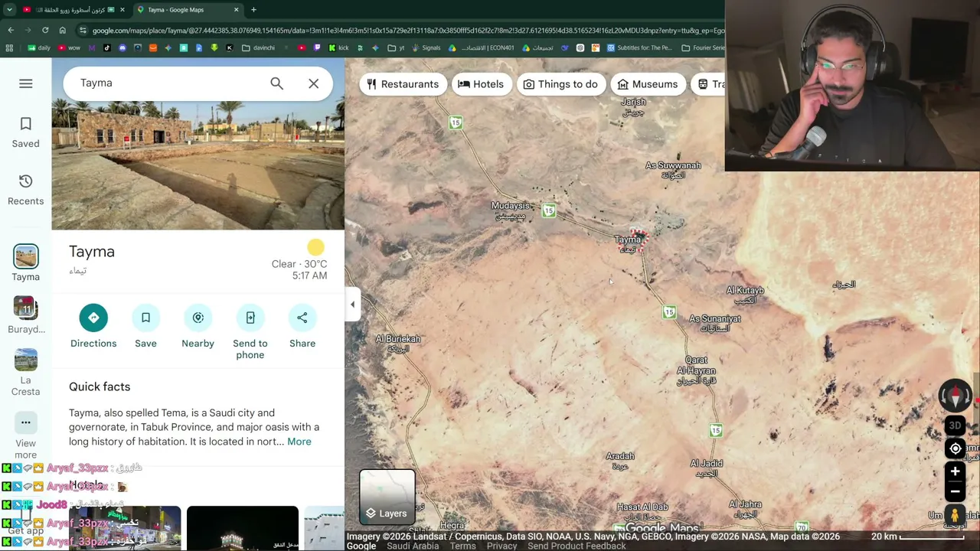The height and width of the screenshot is (551, 980).
Task: Click the Al Buriekah map label
Action: (x=398, y=343)
